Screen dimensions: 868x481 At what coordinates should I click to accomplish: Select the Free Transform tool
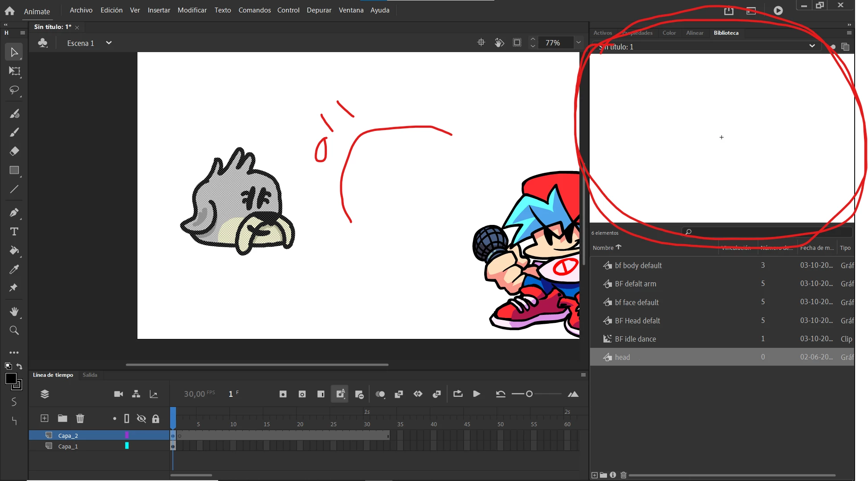[14, 71]
